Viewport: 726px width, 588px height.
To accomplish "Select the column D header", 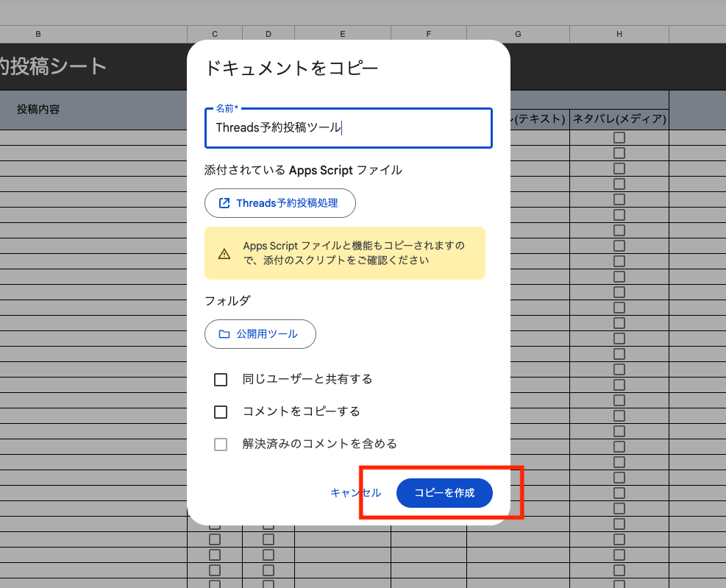I will [268, 35].
